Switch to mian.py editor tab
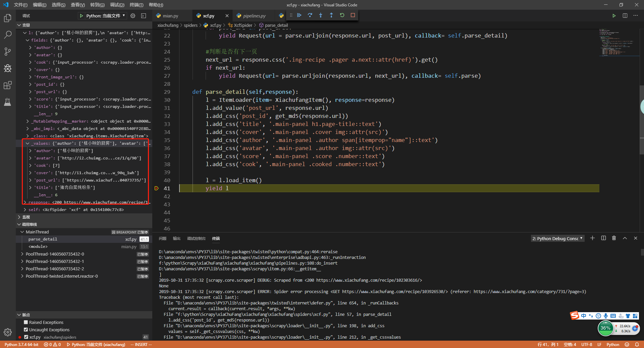Viewport: 644px width, 348px height. click(170, 16)
